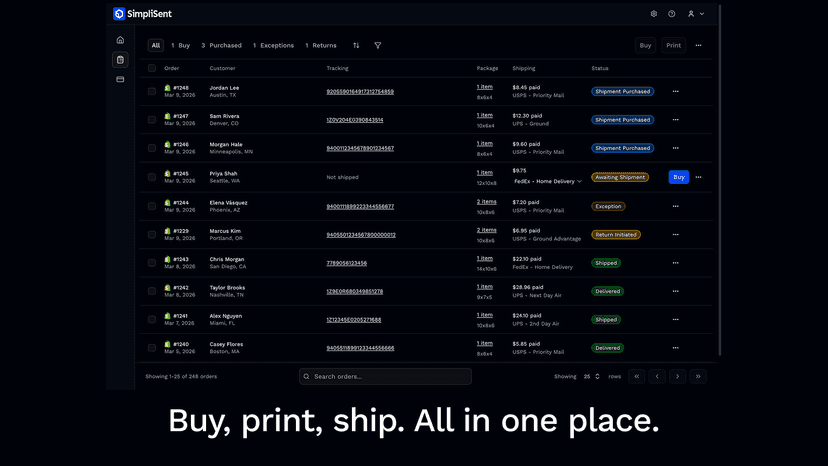Click the top toolbar Buy button
The image size is (828, 466).
click(x=645, y=45)
